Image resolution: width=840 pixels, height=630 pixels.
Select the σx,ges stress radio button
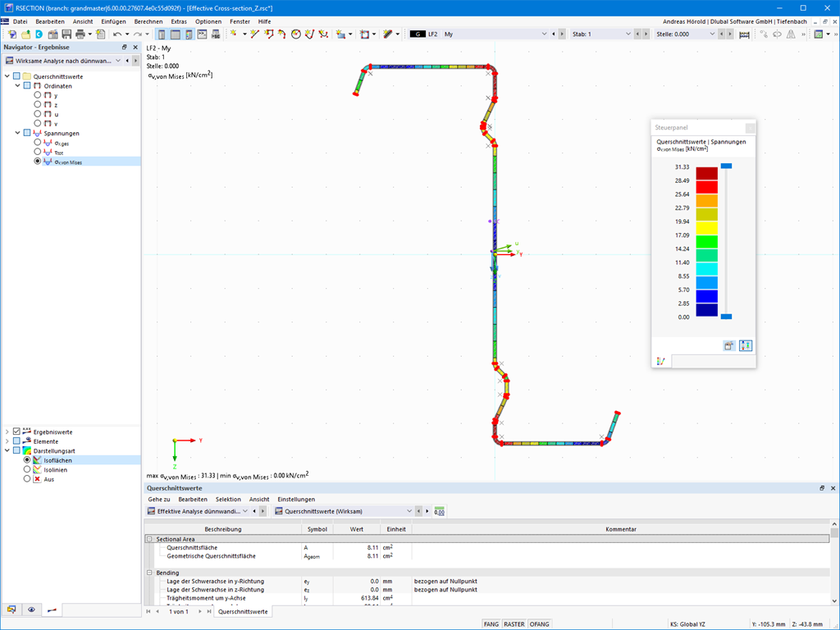point(38,143)
